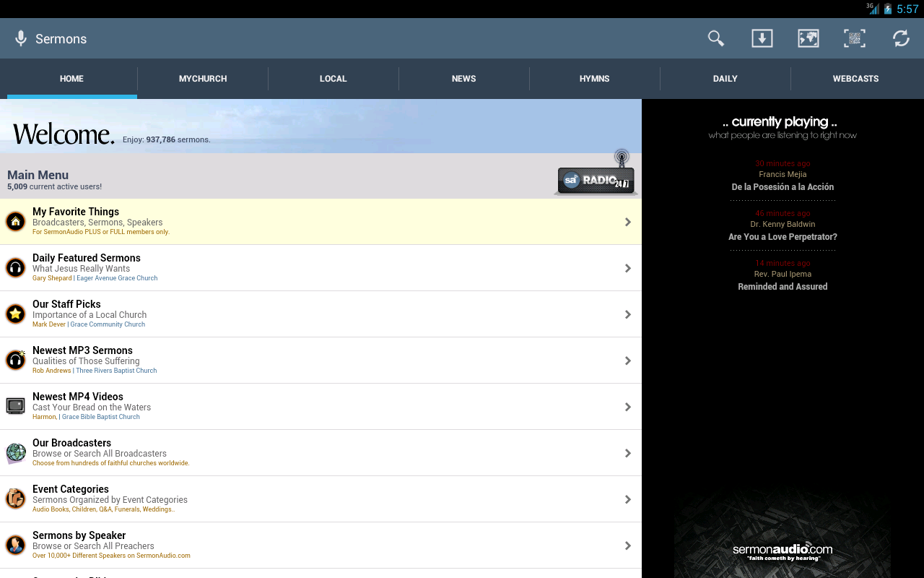924x578 pixels.
Task: Open 'What Jesus Really Wants' subtitle
Action: (x=81, y=269)
